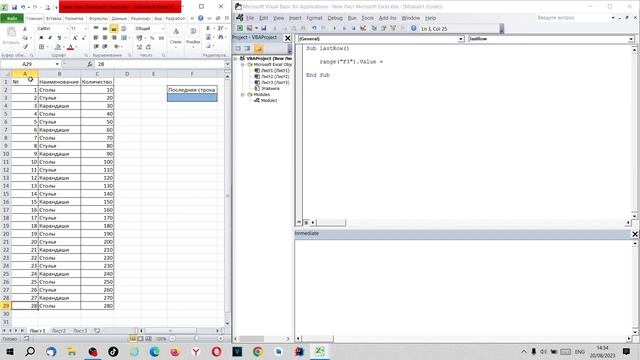Open cell borders tool in Excel

click(x=41, y=47)
